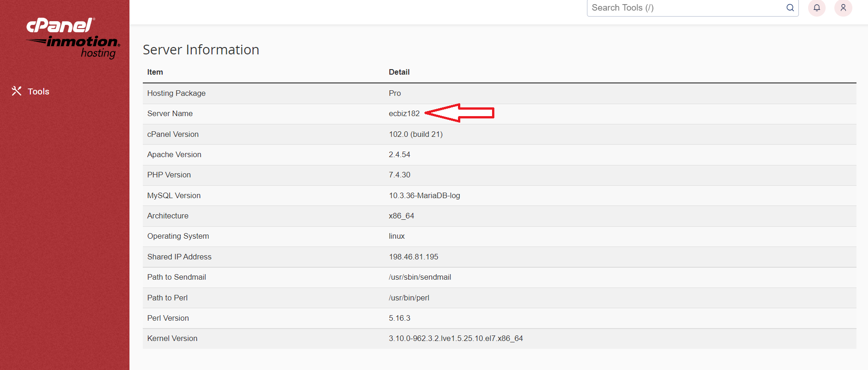Click the ecbiz182 server name value

pos(404,114)
